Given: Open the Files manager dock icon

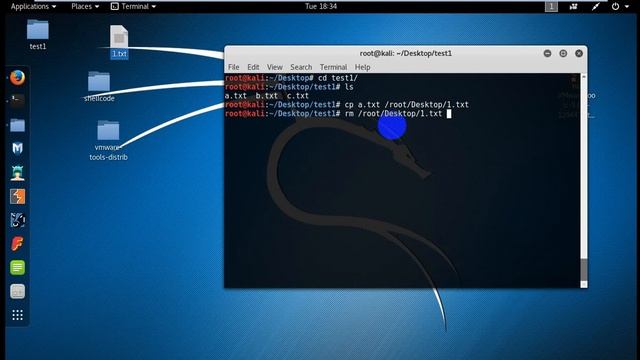Looking at the screenshot, I should (17, 125).
